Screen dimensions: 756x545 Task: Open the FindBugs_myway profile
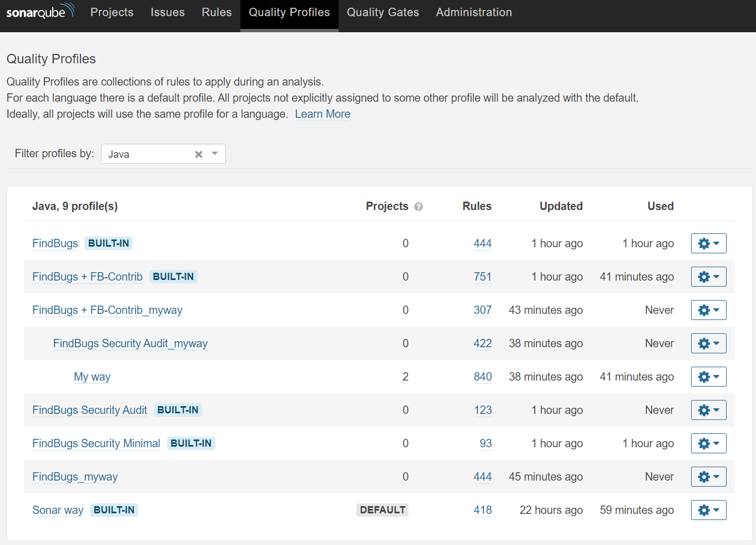point(75,477)
